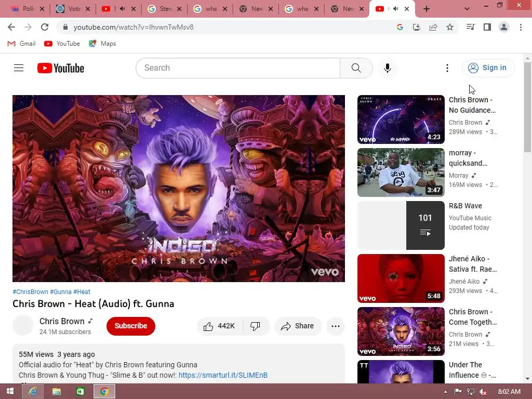Click the muted volume icon in tray

coord(484,392)
